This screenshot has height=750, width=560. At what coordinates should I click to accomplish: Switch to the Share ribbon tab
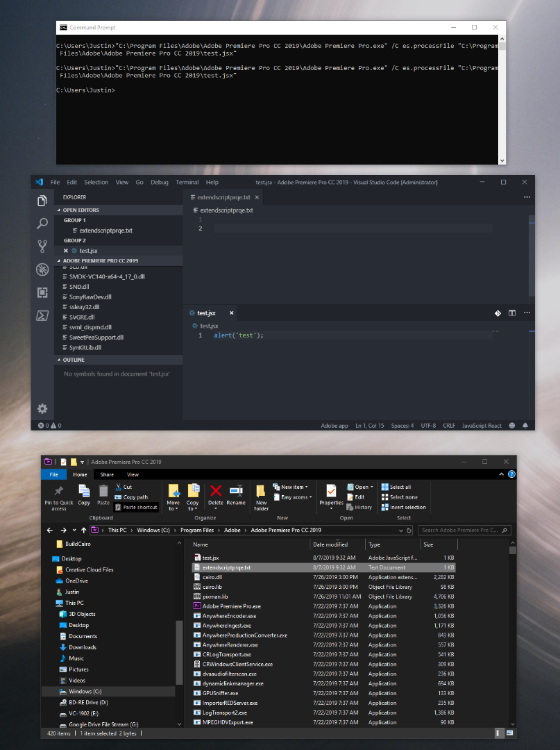(107, 474)
